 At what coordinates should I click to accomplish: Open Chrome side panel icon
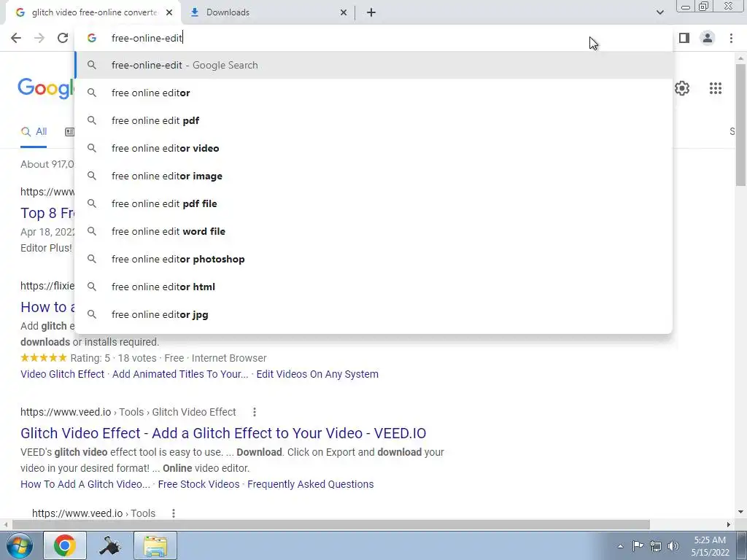point(684,38)
